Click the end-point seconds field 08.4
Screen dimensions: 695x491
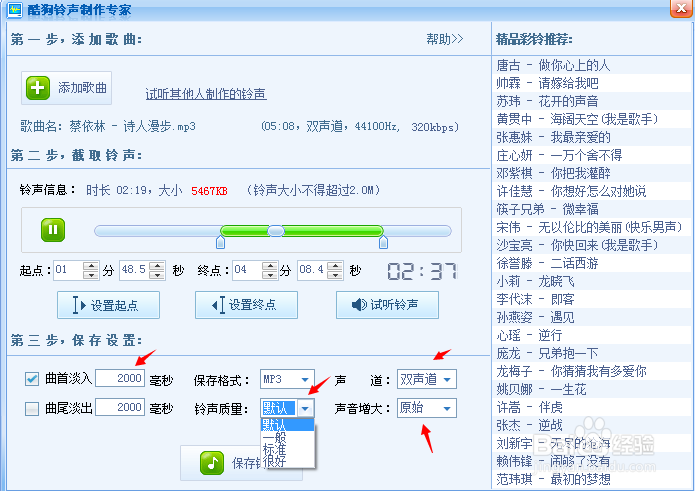[x=312, y=270]
